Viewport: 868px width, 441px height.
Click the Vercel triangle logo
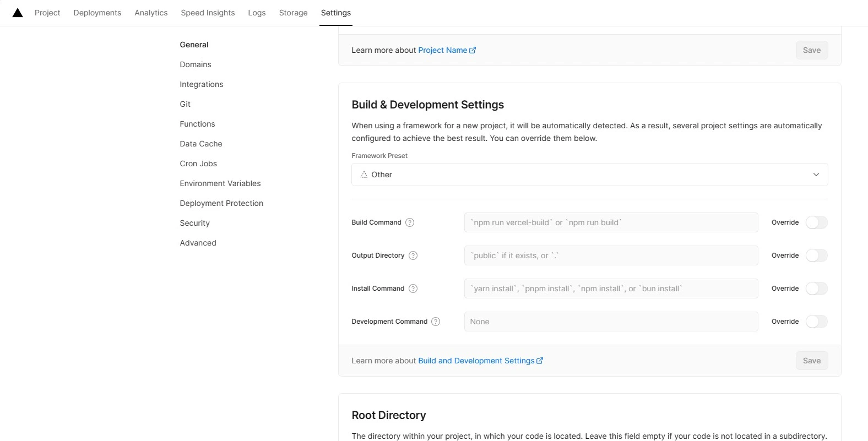click(18, 13)
